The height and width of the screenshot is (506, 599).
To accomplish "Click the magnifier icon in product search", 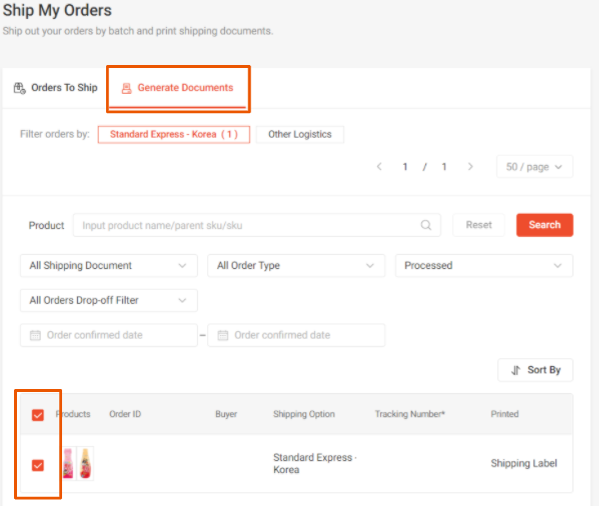I will [426, 225].
